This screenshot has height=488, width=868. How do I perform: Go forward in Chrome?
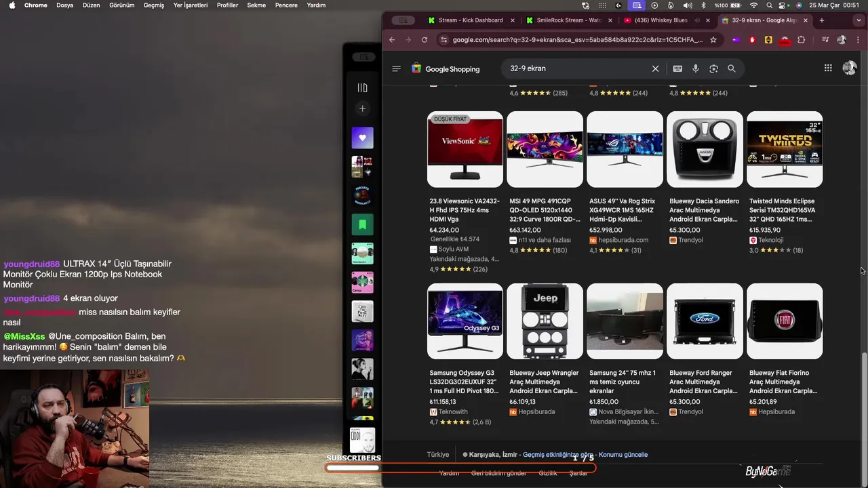[x=408, y=40]
